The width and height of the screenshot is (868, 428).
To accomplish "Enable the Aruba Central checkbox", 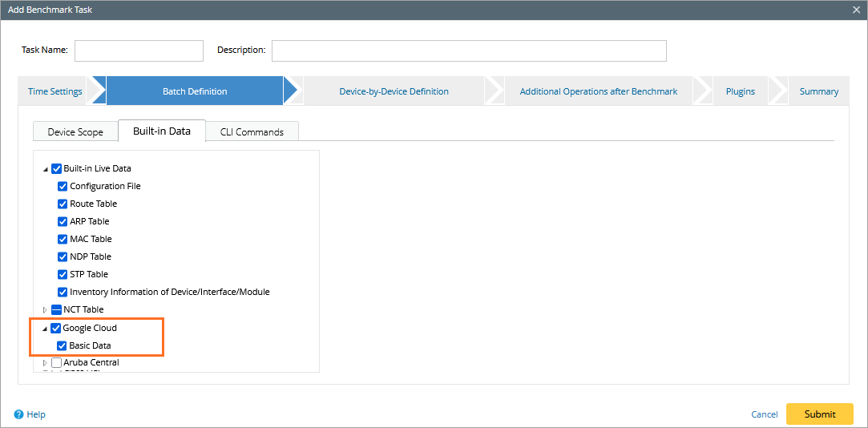I will [56, 362].
